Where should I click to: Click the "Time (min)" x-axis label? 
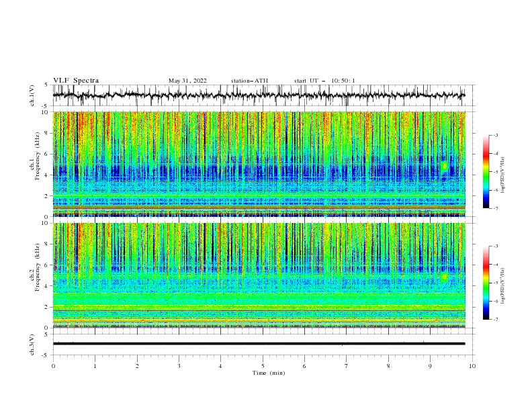coord(269,373)
